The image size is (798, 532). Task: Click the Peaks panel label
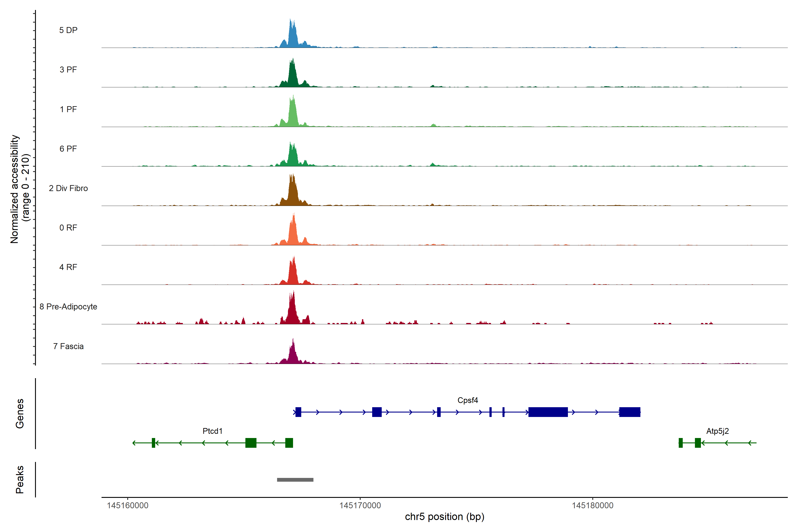click(20, 479)
